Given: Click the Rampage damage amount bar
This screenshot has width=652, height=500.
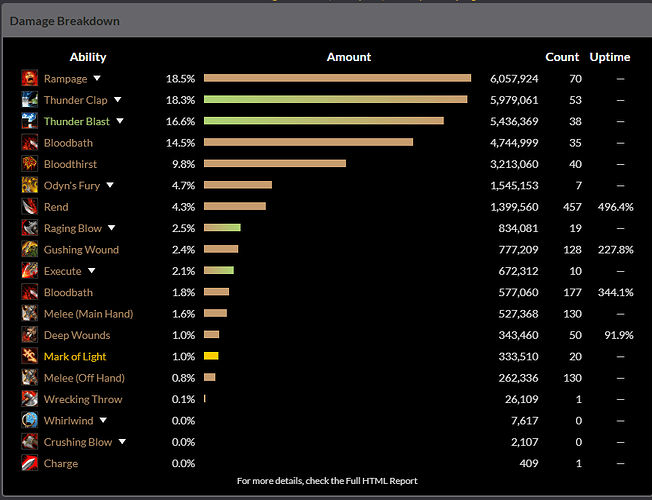Looking at the screenshot, I should click(x=337, y=78).
